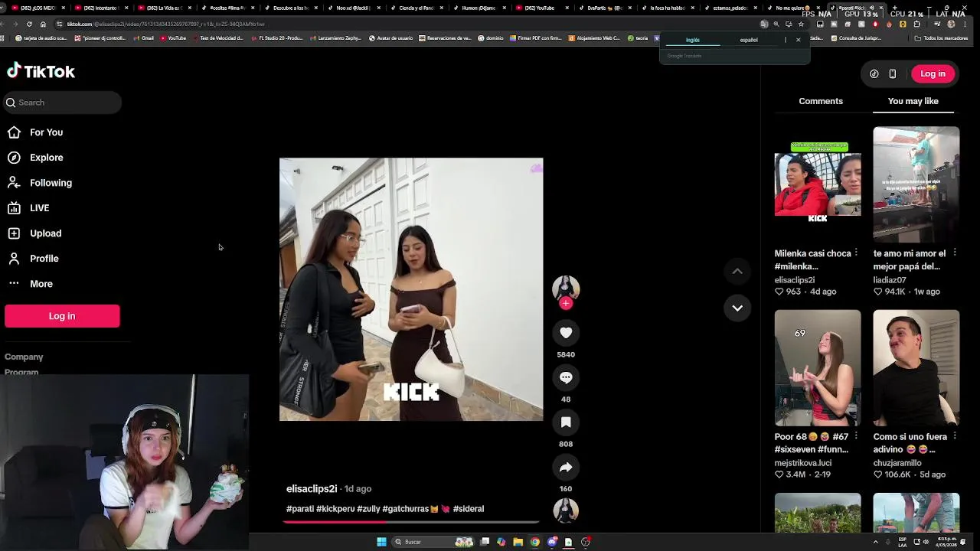Open the Milenka casi choca video thumbnail

[818, 184]
